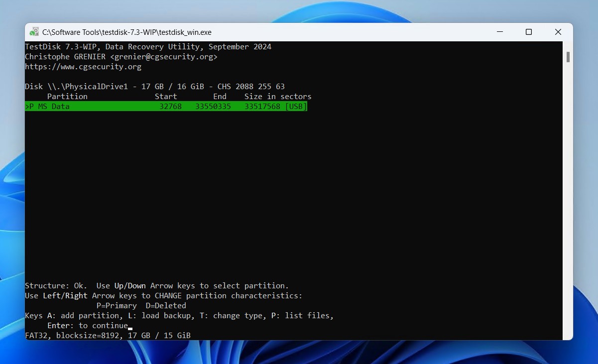598x364 pixels.
Task: Select the highlighted MS Data partition row
Action: 166,107
